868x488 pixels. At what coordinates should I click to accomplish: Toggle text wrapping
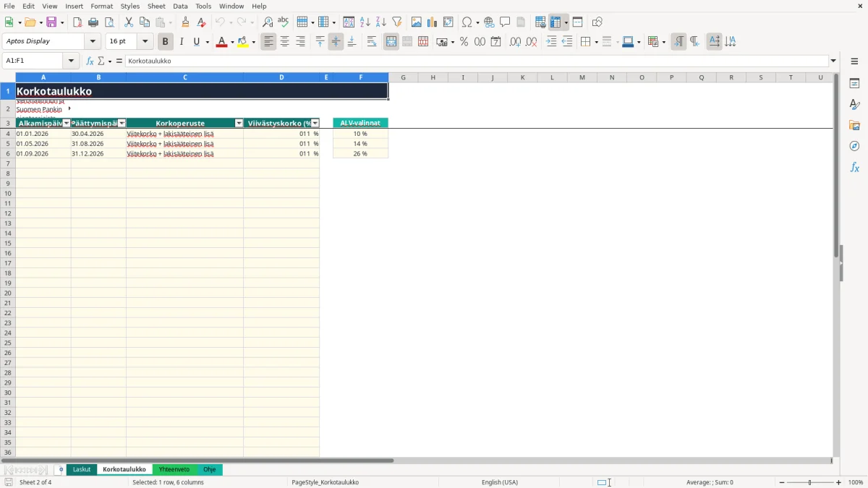coord(372,42)
